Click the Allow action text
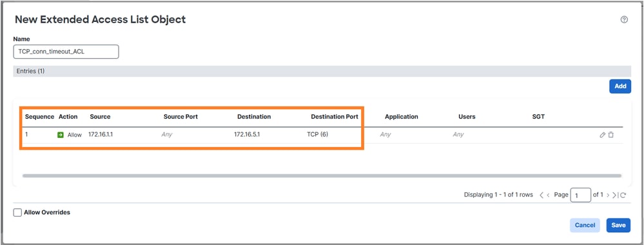644x245 pixels. [x=75, y=135]
